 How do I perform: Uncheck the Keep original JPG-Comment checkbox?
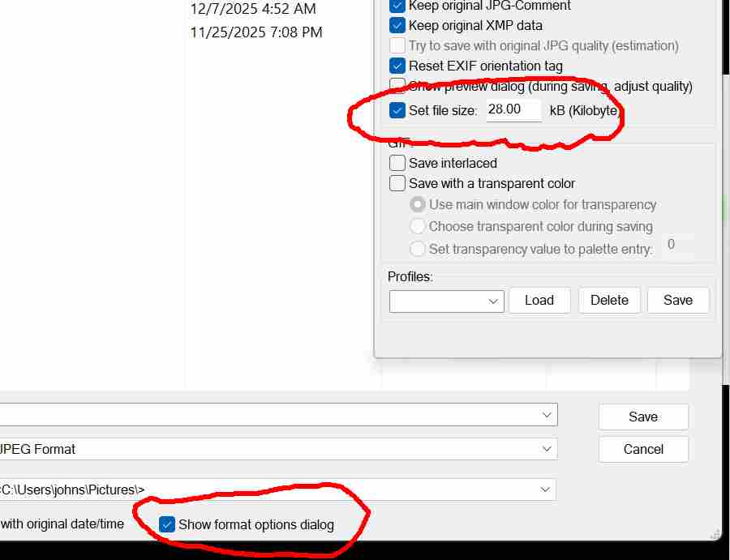(397, 6)
